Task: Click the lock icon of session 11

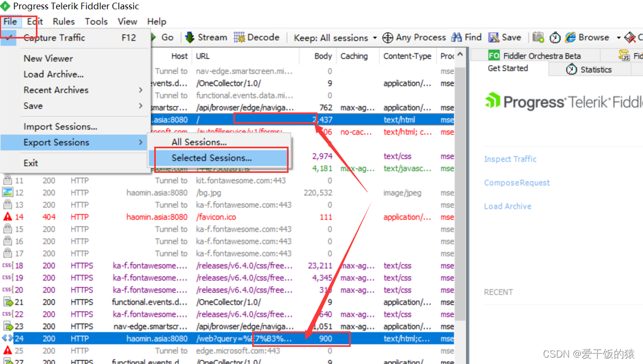Action: pos(7,181)
